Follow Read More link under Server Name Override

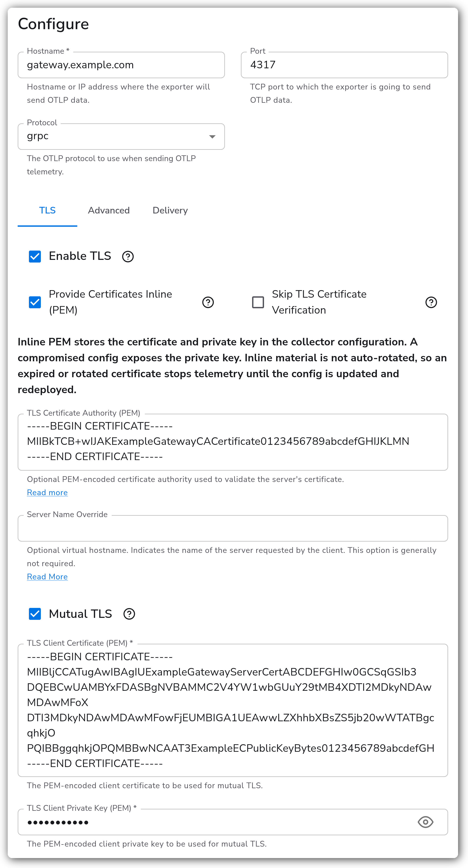point(47,577)
